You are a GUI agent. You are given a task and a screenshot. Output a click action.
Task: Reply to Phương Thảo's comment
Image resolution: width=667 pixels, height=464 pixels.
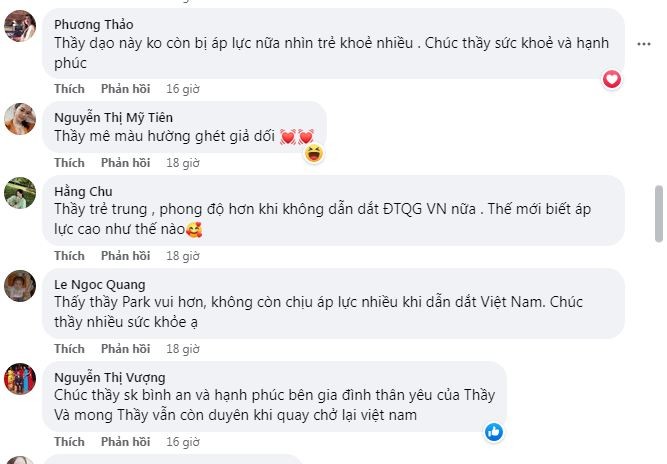tap(125, 88)
